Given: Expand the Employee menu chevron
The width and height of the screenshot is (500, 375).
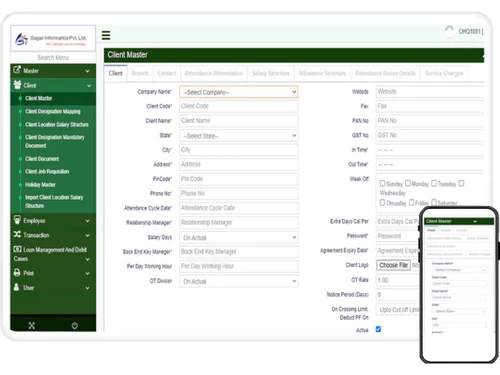Looking at the screenshot, I should point(87,221).
